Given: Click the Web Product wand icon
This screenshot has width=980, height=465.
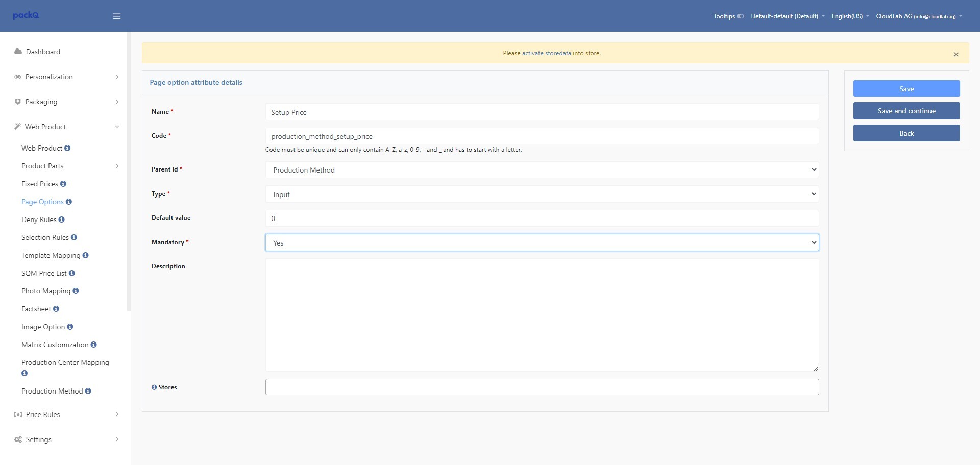Looking at the screenshot, I should point(18,127).
